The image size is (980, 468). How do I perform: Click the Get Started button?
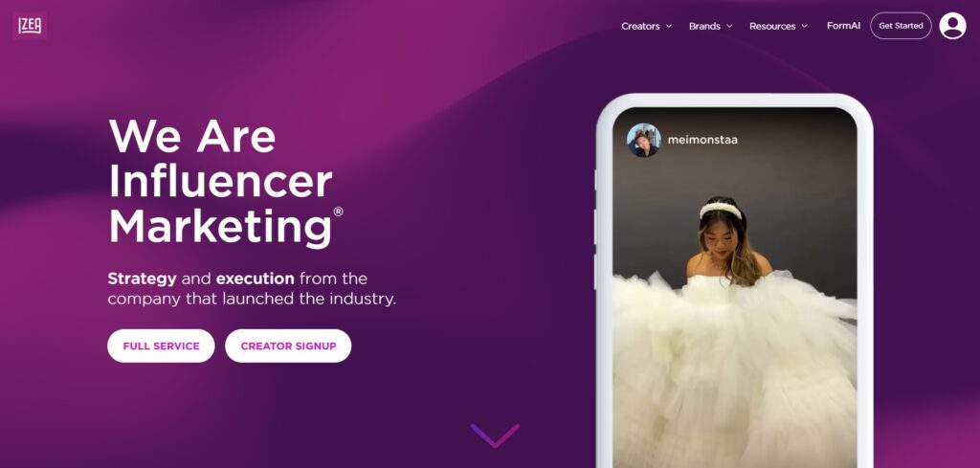[x=901, y=26]
